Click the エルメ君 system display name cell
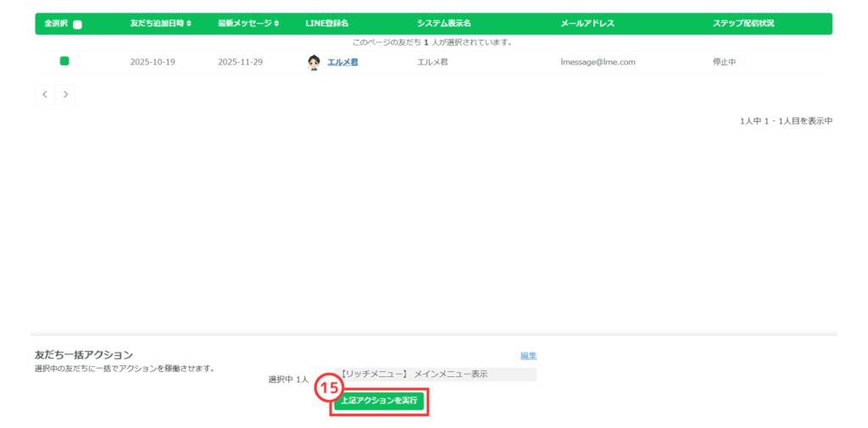This screenshot has width=868, height=428. [x=432, y=62]
